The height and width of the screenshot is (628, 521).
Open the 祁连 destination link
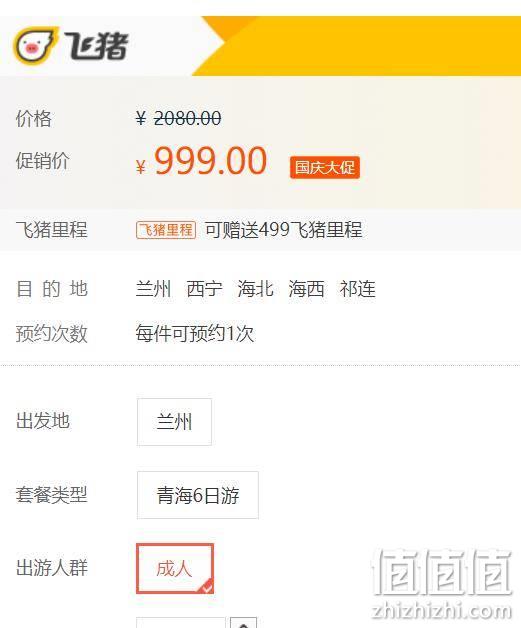[358, 289]
